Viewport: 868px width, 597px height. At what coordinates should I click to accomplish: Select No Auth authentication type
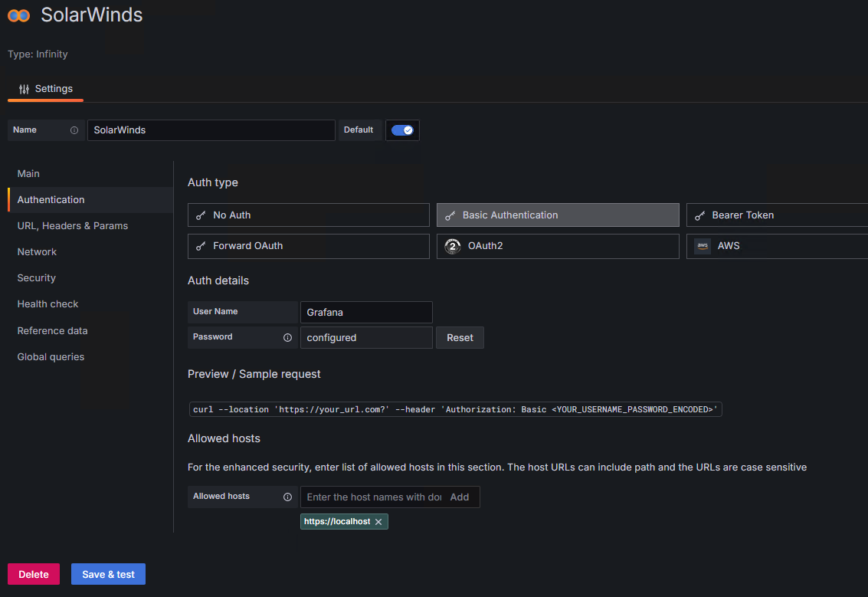coord(308,215)
